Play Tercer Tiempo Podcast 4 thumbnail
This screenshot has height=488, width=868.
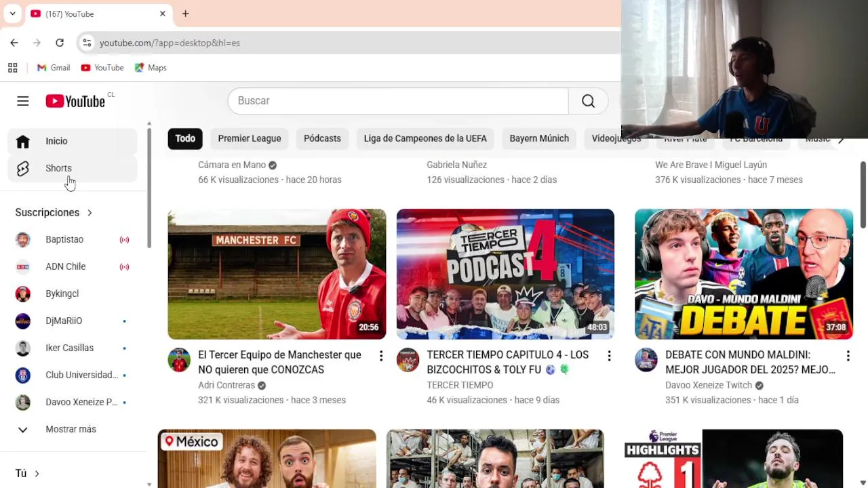tap(505, 274)
